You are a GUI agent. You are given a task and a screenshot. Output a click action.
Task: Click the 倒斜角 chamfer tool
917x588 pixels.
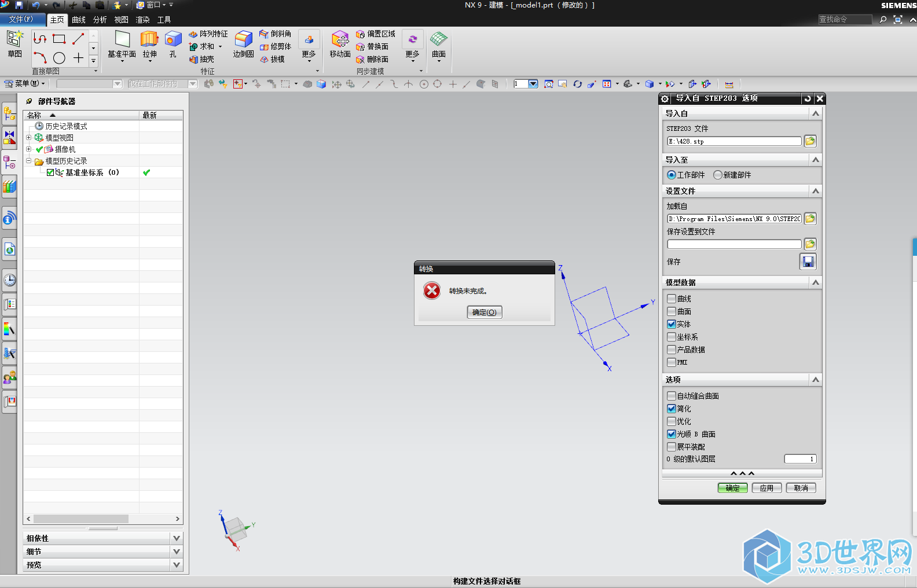(x=275, y=34)
